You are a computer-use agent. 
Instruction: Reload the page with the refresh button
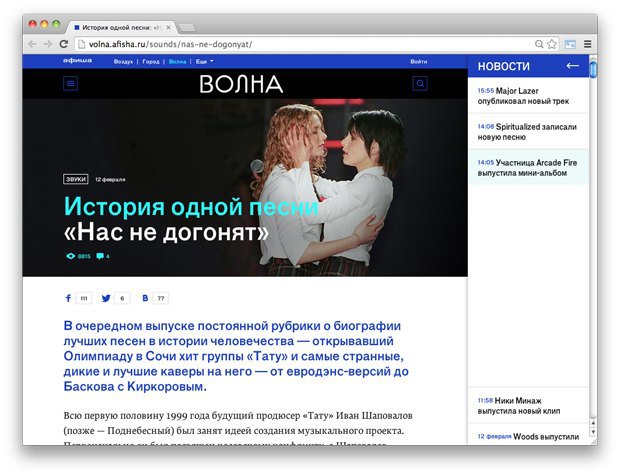pos(64,44)
